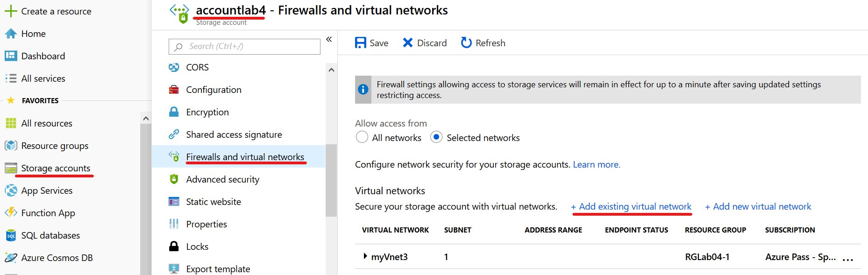Click the Static website icon
This screenshot has width=868, height=275.
(x=174, y=202)
